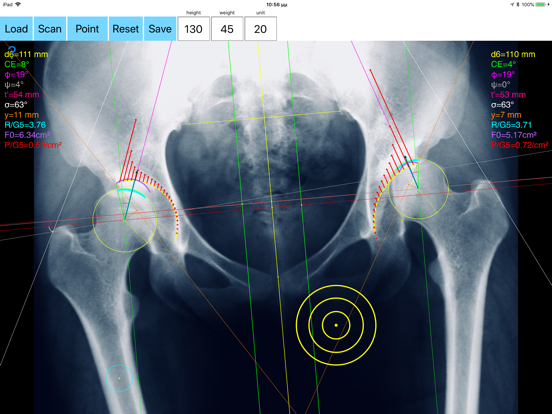Screen dimensions: 552x414
Task: Tap the Load button
Action: tap(16, 29)
